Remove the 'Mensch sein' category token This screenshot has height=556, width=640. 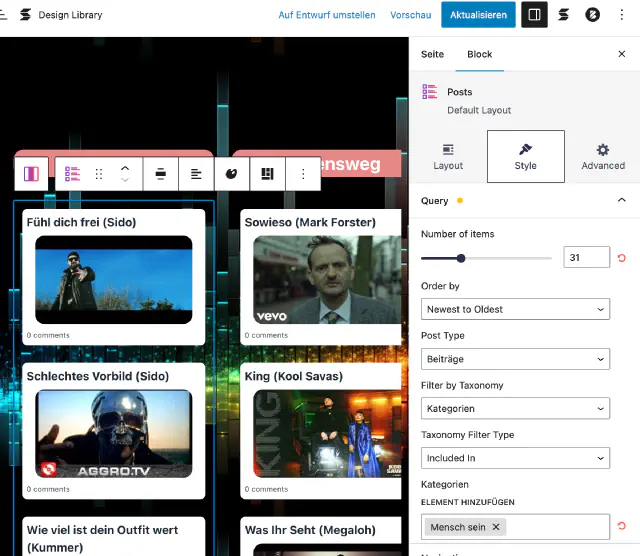pos(496,527)
